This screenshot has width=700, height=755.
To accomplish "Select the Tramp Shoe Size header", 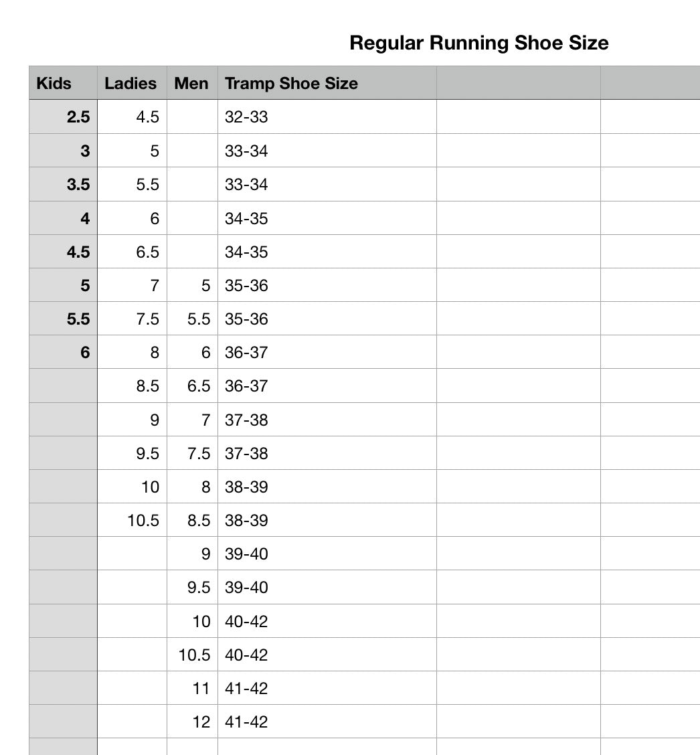I will click(327, 83).
